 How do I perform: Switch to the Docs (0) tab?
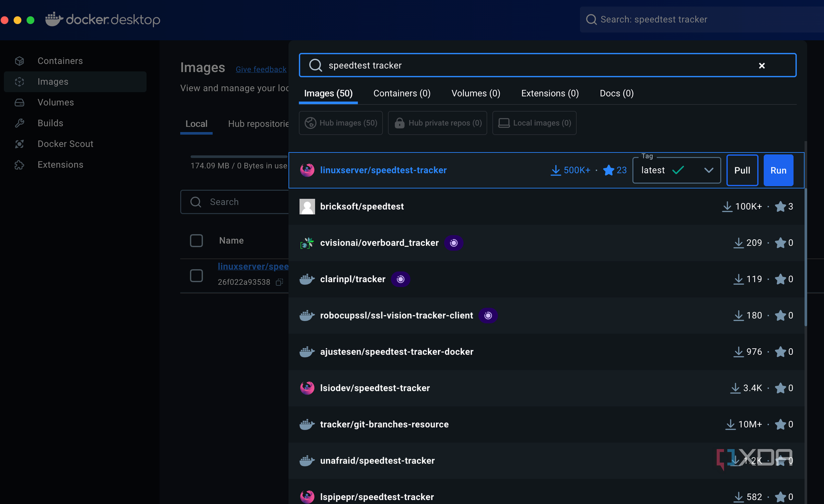(x=616, y=93)
